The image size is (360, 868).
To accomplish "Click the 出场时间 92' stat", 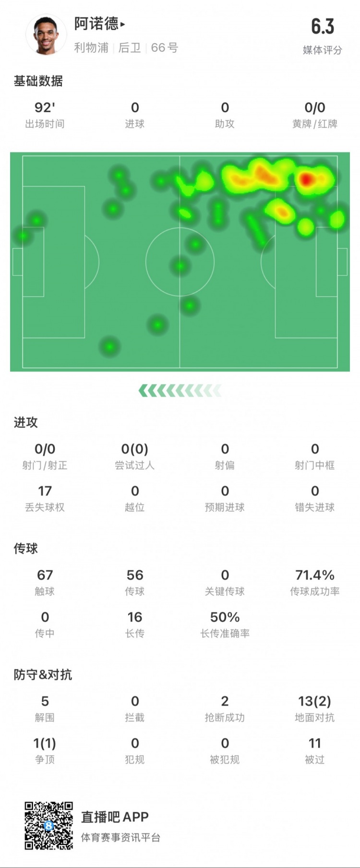I will coord(45,115).
